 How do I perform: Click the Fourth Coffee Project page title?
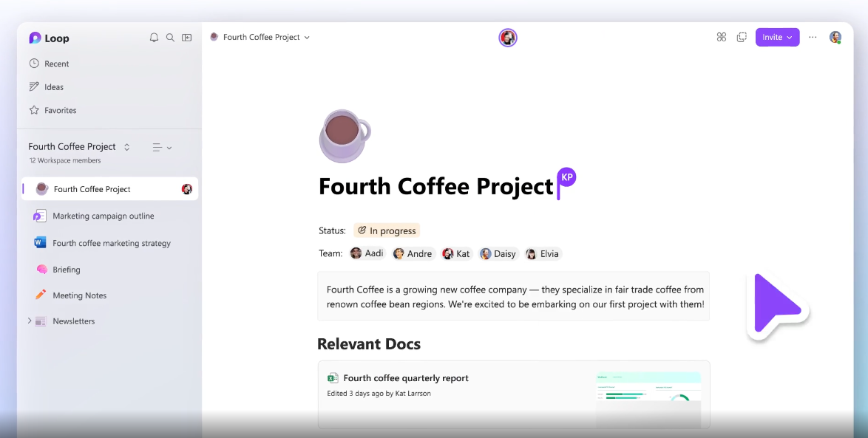point(436,186)
